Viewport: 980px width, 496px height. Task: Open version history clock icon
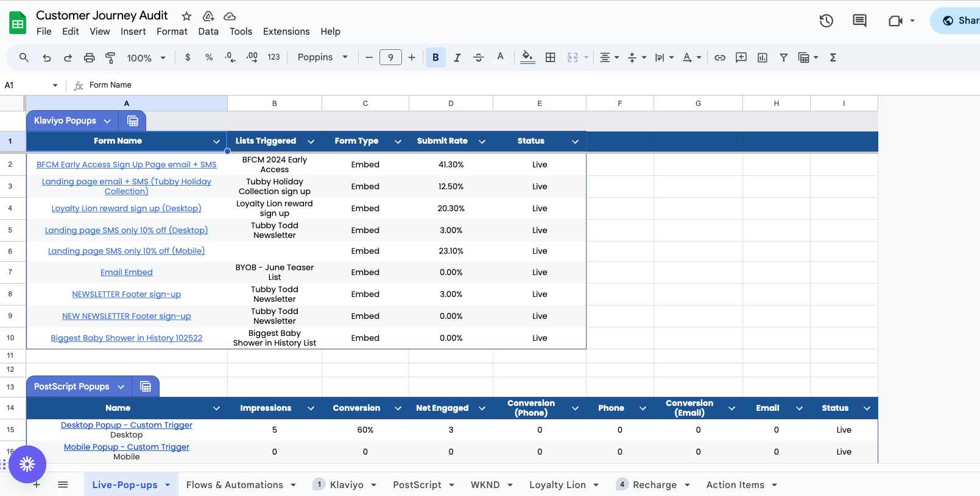(826, 21)
